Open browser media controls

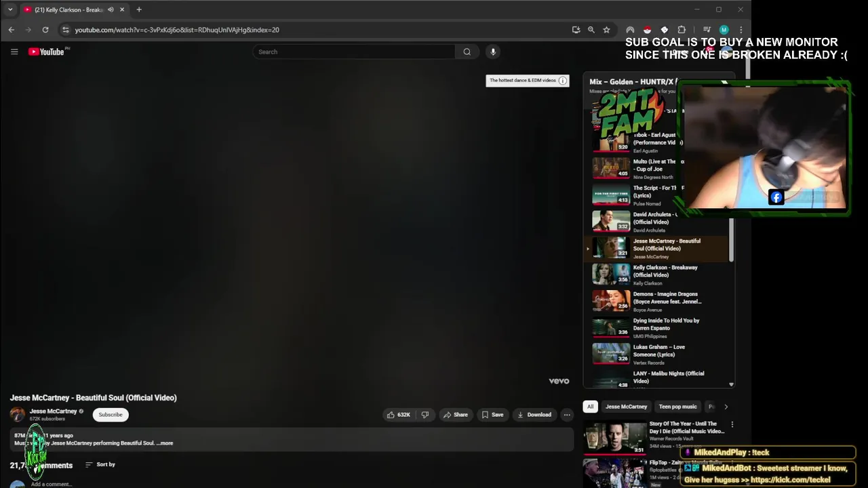pos(707,30)
